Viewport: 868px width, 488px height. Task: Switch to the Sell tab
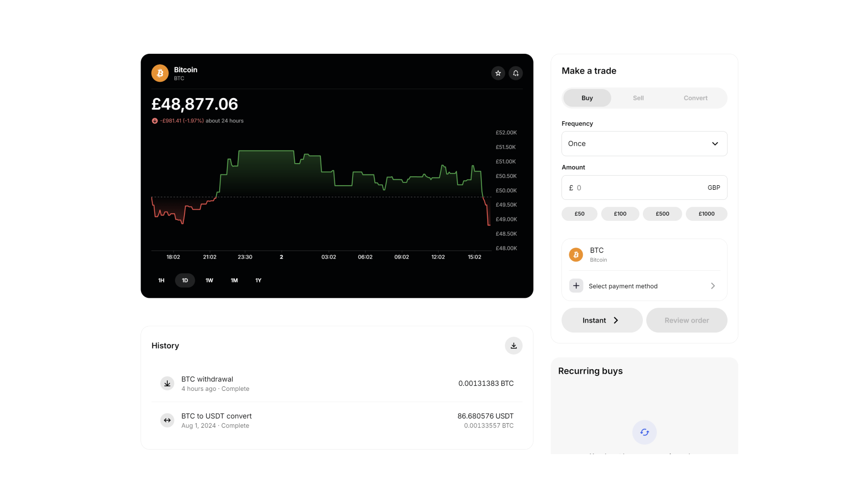638,98
